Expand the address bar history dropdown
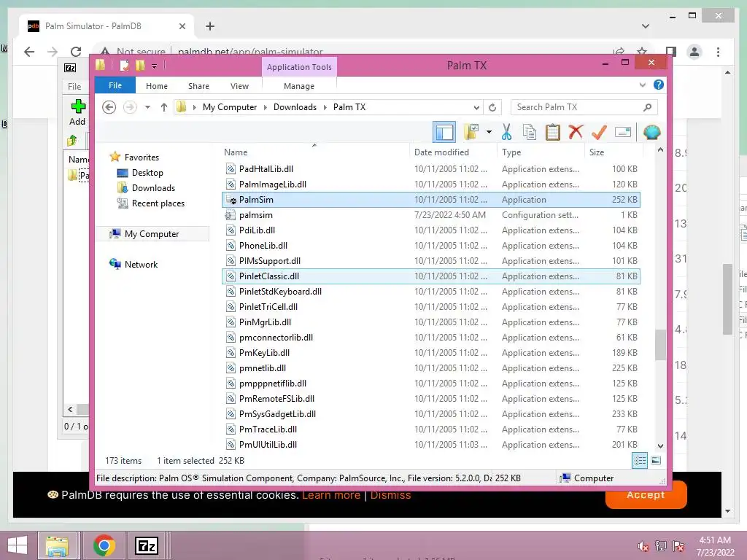 point(476,108)
